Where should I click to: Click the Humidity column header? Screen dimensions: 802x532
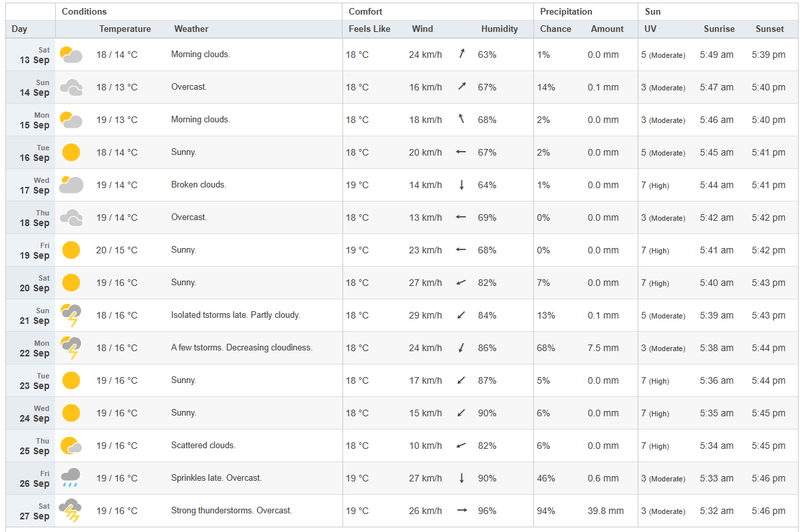[499, 29]
